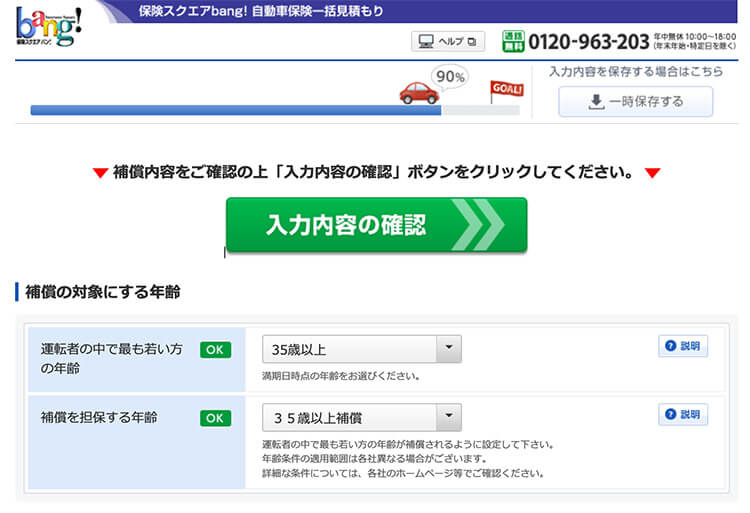Click the bang! logo
The width and height of the screenshot is (750, 513).
pyautogui.click(x=49, y=27)
